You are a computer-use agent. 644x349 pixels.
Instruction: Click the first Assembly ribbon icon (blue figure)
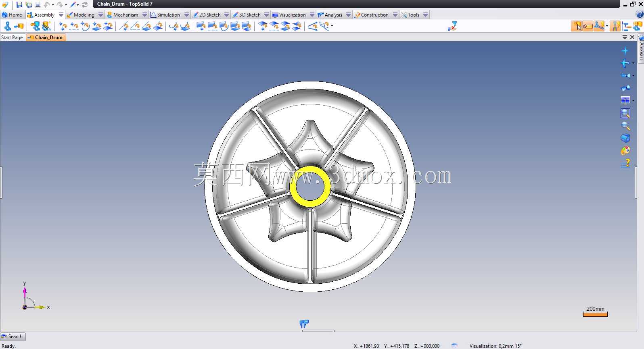pyautogui.click(x=7, y=26)
